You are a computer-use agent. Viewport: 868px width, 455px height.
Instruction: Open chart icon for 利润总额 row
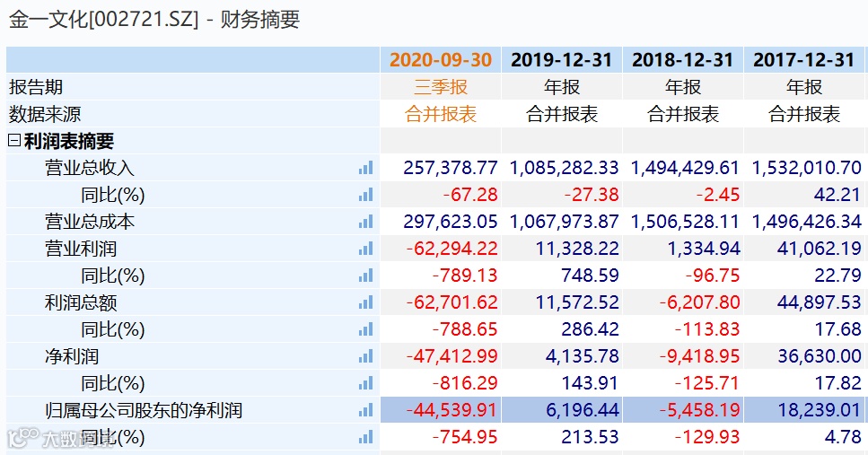[x=365, y=302]
